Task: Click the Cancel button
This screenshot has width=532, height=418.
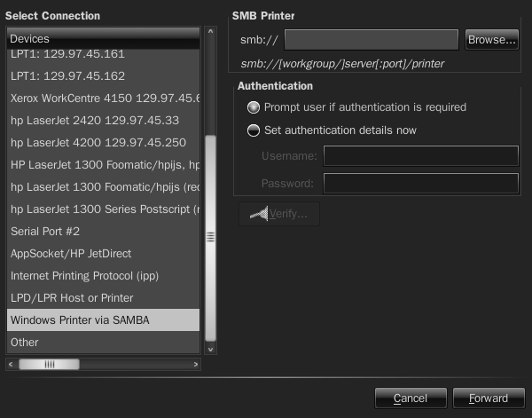Action: coord(411,398)
